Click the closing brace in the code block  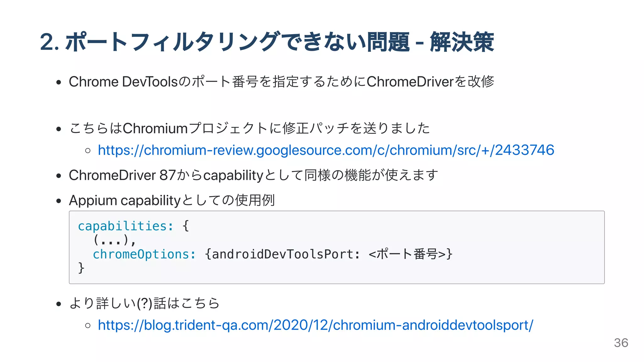click(x=81, y=268)
